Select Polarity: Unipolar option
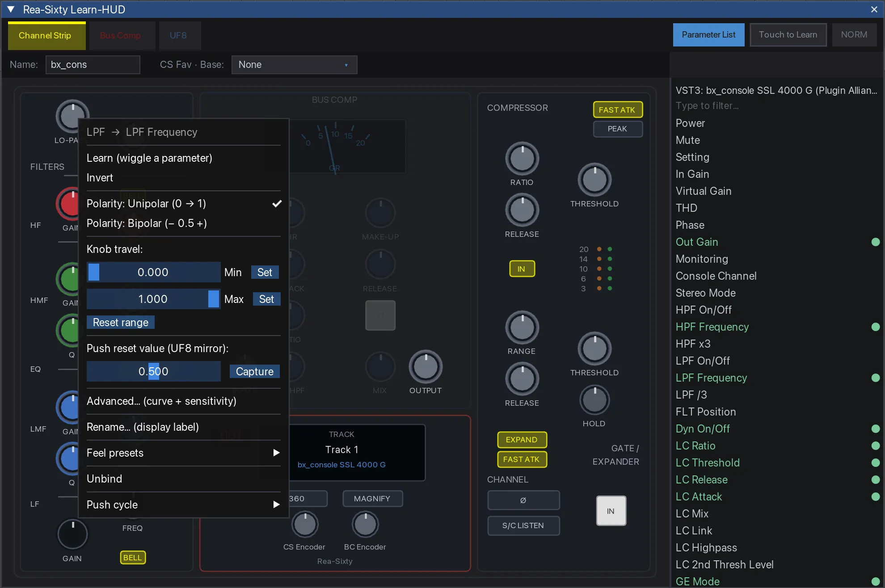 tap(183, 204)
